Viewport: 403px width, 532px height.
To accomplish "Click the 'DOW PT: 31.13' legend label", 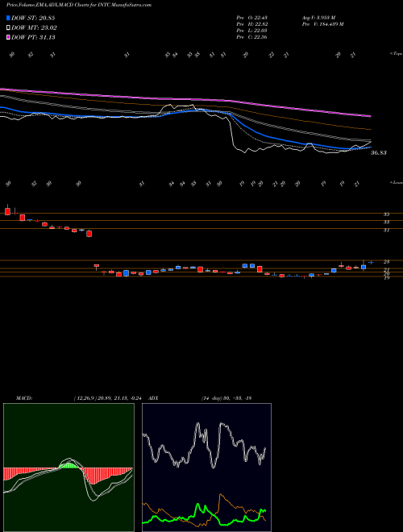I will (x=33, y=37).
